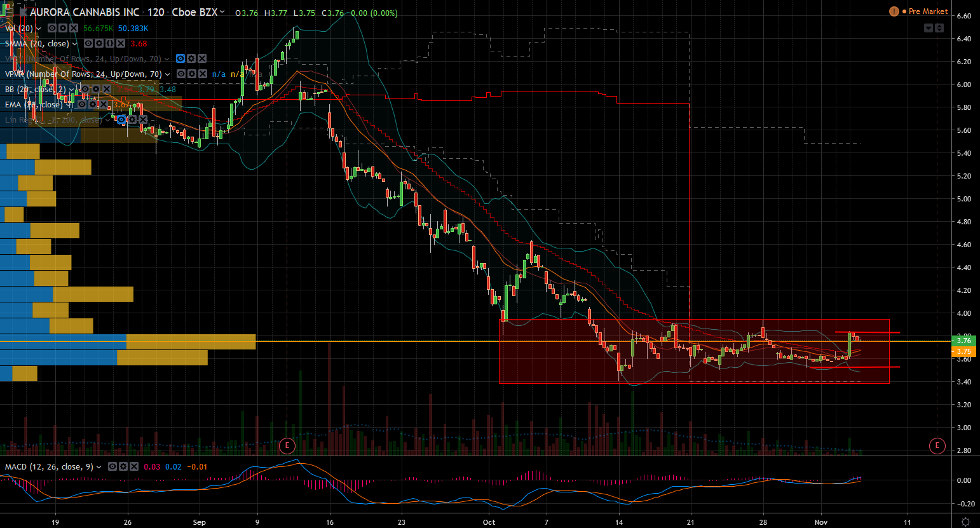The width and height of the screenshot is (980, 528).
Task: Expand the Lin Reg indicator dropdown arrow
Action: click(x=108, y=120)
